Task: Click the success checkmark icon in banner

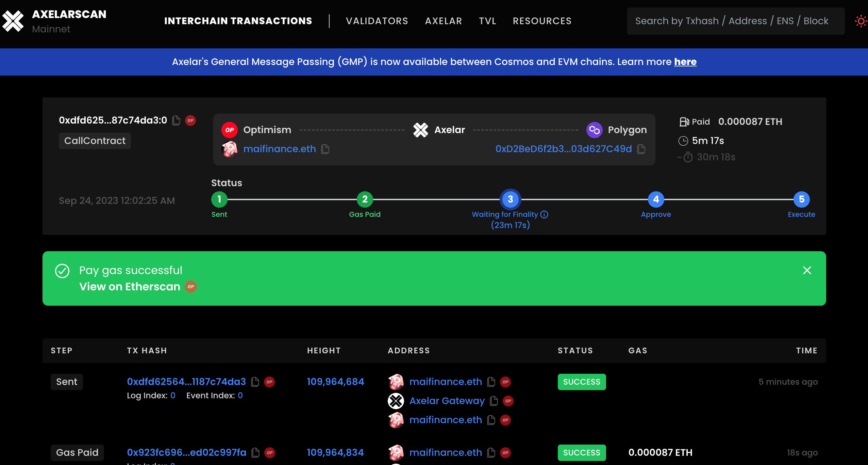Action: click(62, 271)
